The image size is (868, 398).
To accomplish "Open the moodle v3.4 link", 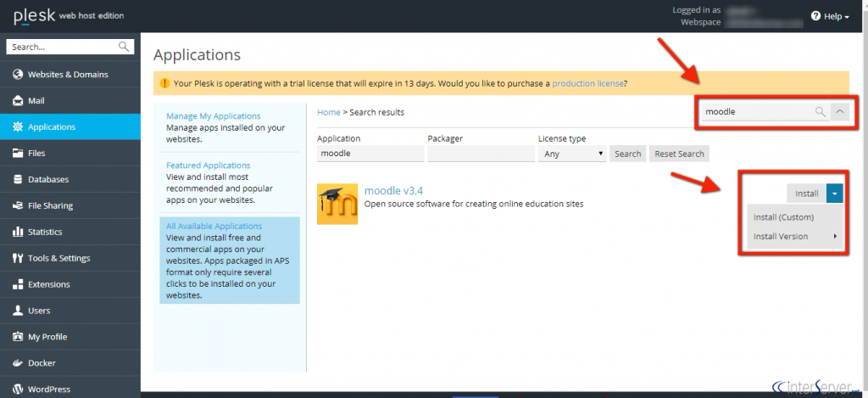I will pos(393,191).
